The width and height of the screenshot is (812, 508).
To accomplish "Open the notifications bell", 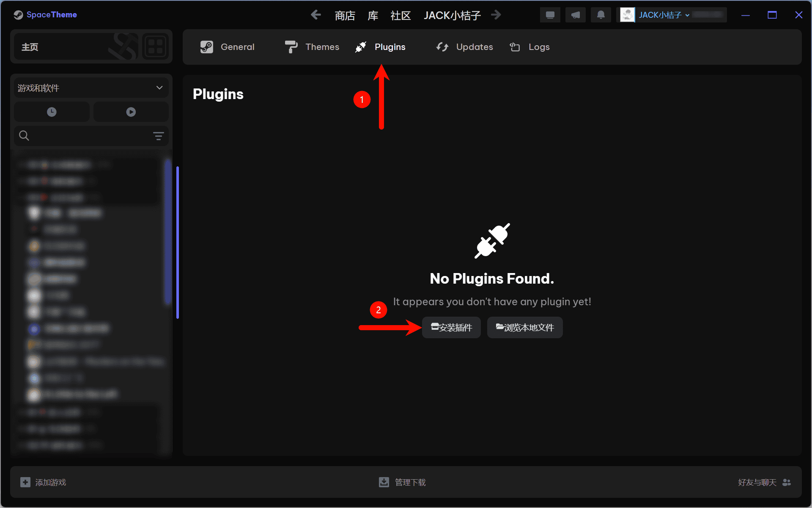I will point(601,15).
